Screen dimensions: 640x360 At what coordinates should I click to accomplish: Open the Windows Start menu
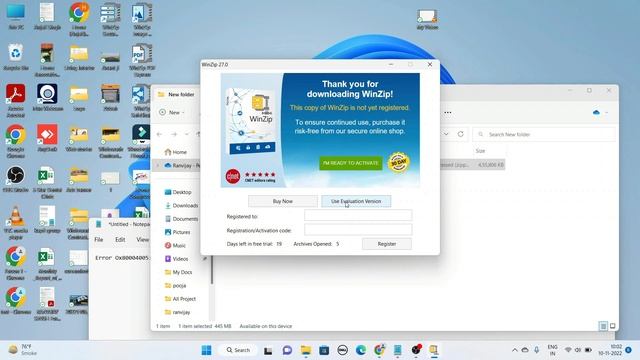[x=207, y=350]
